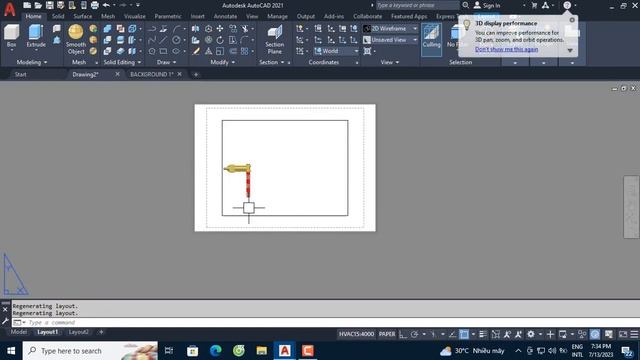640x360 pixels.
Task: Expand the View panel
Action: tap(390, 62)
